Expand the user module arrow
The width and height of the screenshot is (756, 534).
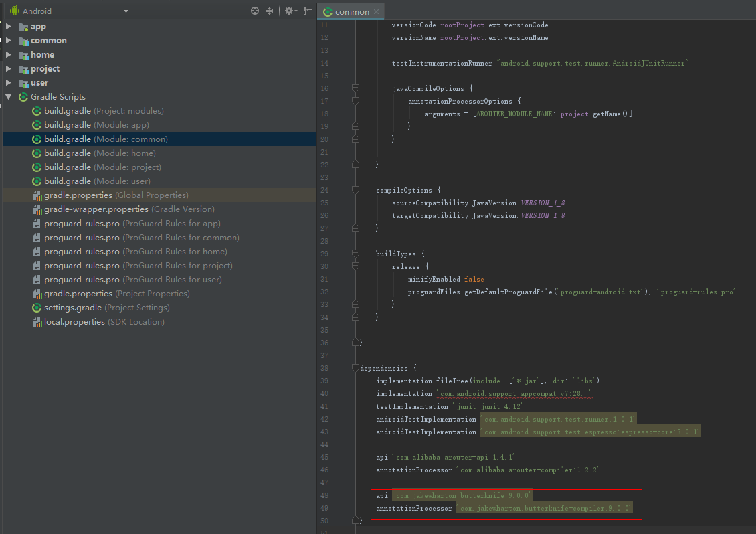click(9, 83)
